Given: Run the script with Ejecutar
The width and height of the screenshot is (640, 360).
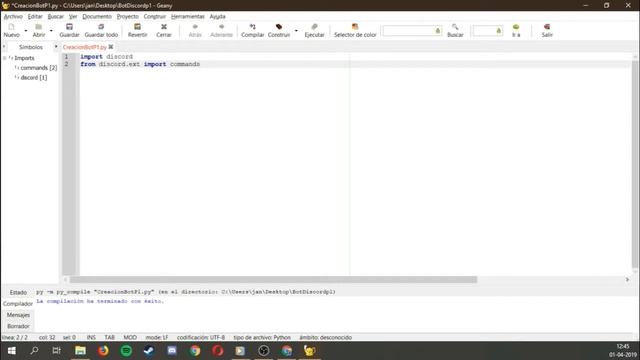Looking at the screenshot, I should 314,31.
